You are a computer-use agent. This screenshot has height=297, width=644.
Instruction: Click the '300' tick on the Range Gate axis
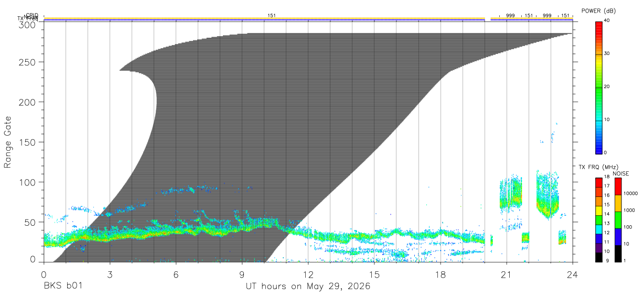[27, 24]
